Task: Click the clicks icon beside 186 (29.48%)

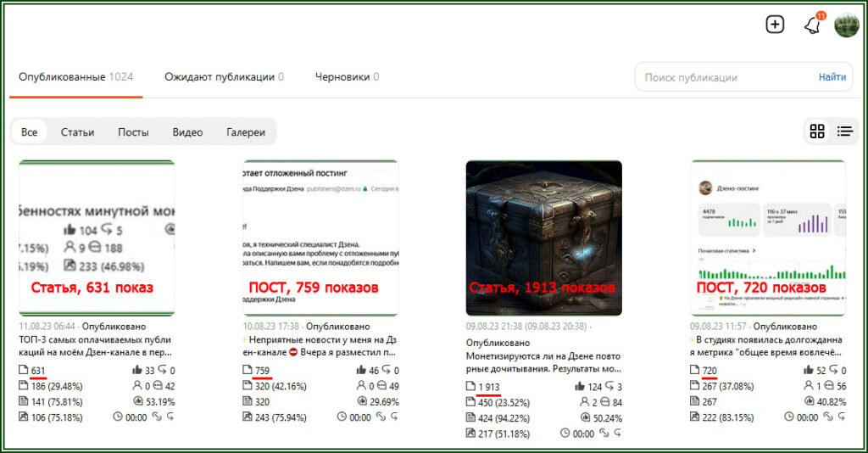Action: (x=23, y=385)
